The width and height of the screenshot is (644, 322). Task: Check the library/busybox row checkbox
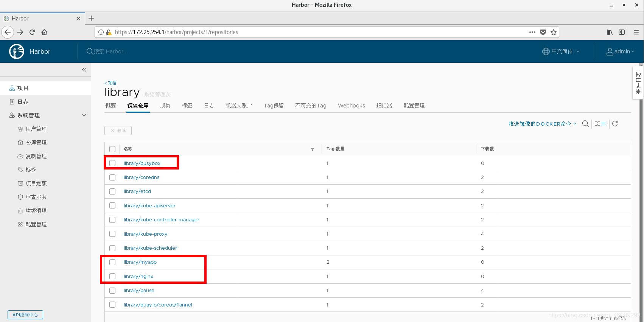[112, 163]
